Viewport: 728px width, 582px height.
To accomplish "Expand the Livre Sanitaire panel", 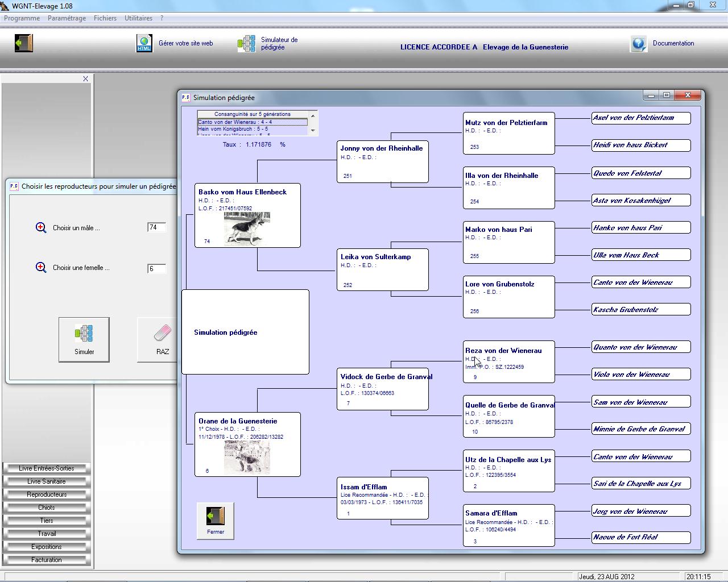I will point(47,481).
